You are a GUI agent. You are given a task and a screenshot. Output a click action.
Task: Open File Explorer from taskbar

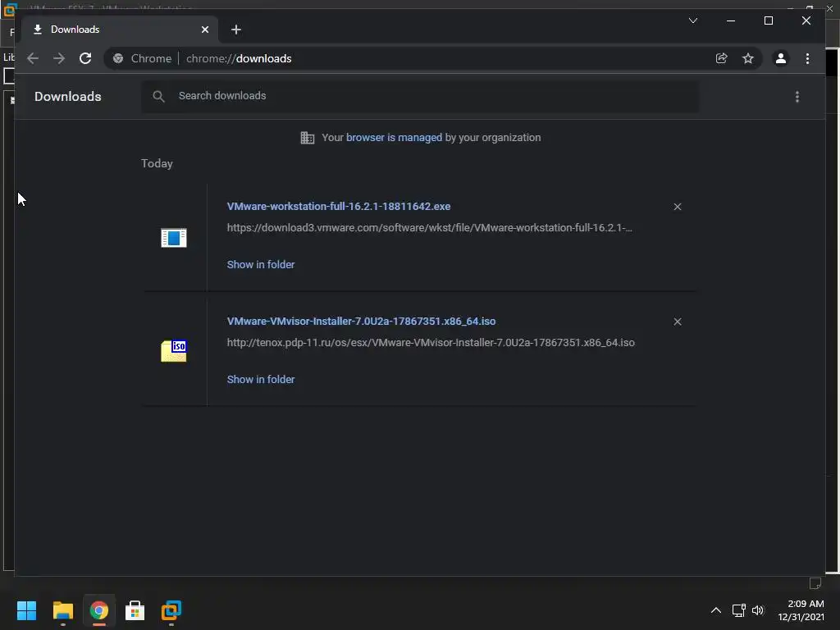coord(62,610)
